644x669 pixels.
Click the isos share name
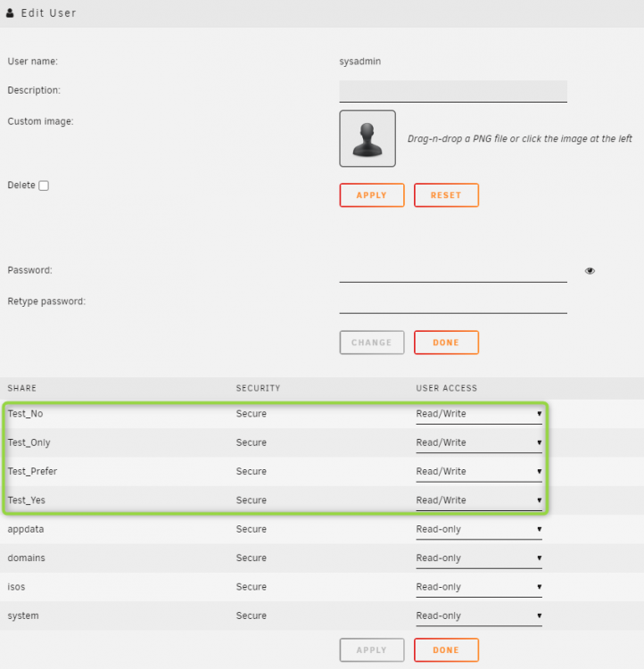[x=16, y=587]
